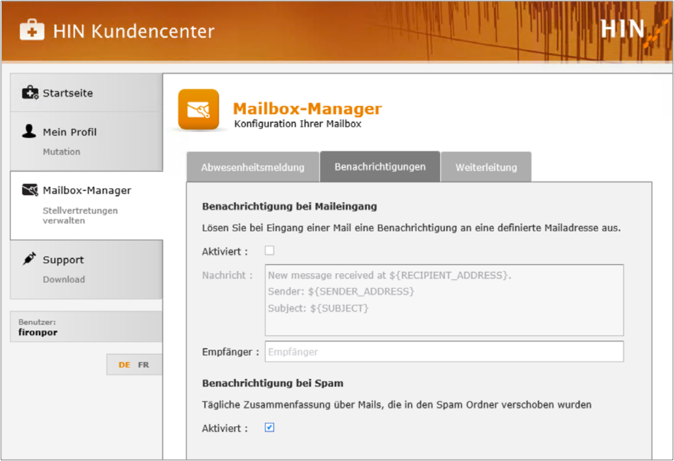674x461 pixels.
Task: Click the username fironpor
Action: coord(38,332)
